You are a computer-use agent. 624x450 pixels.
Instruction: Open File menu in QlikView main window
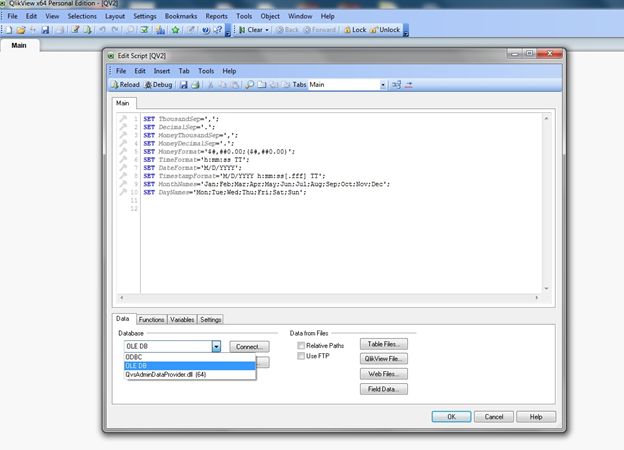tap(12, 16)
